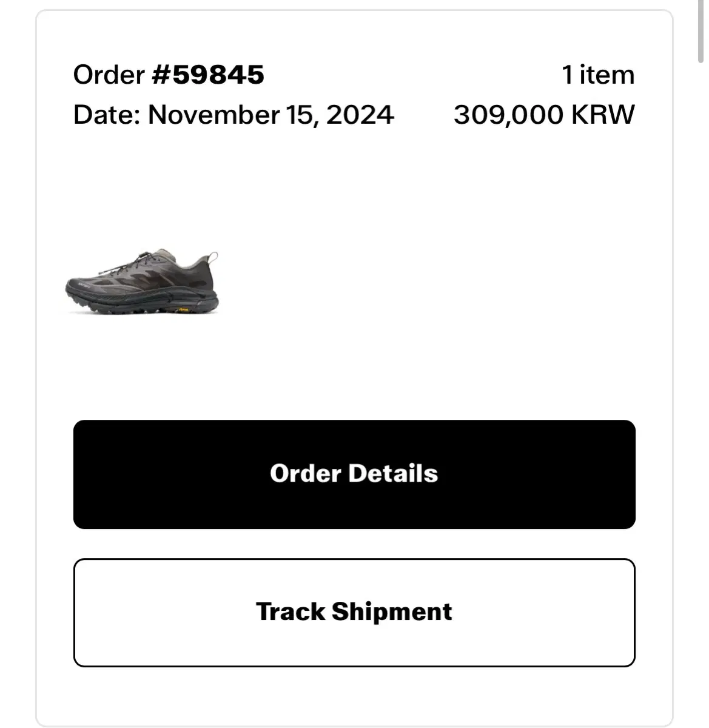The height and width of the screenshot is (728, 709).
Task: Click the 1 item count text
Action: [x=598, y=75]
